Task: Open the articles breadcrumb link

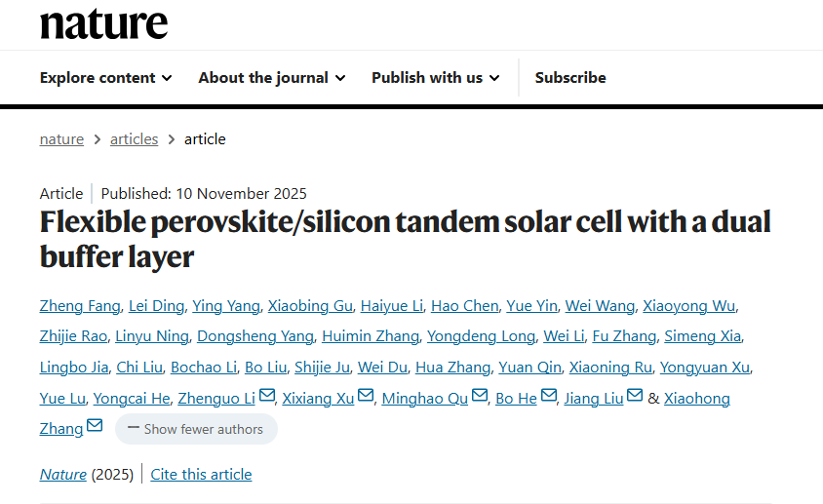Action: click(134, 139)
